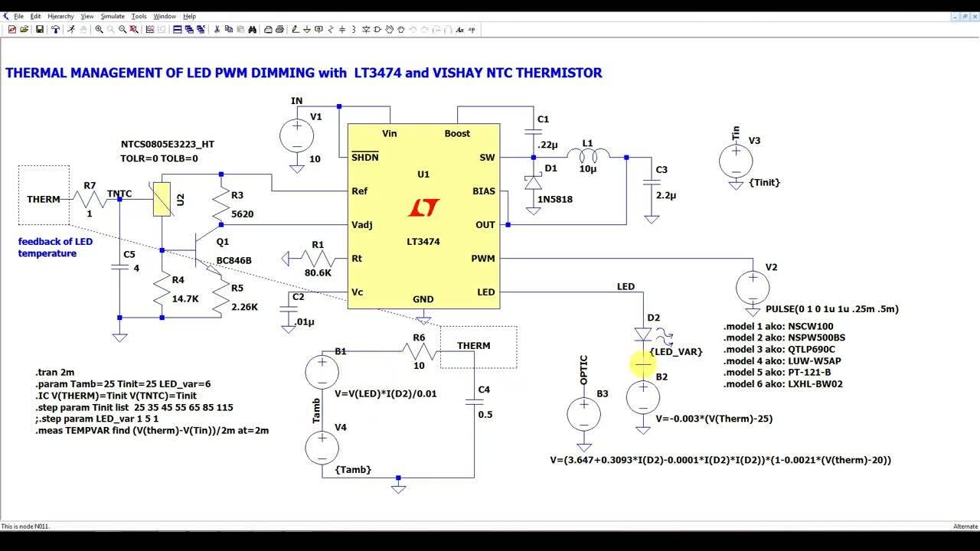The image size is (980, 551).
Task: Select the Place Resistor tool
Action: [331, 30]
